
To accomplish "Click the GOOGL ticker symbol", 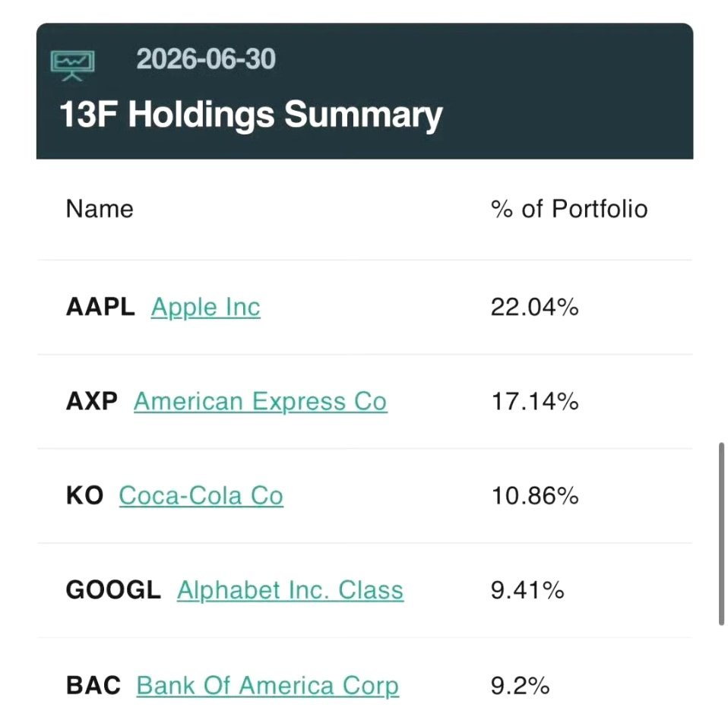I will 113,590.
